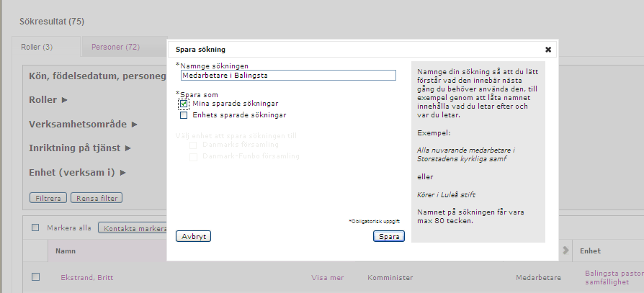Check Enhets sparade sökningar checkbox

point(184,115)
